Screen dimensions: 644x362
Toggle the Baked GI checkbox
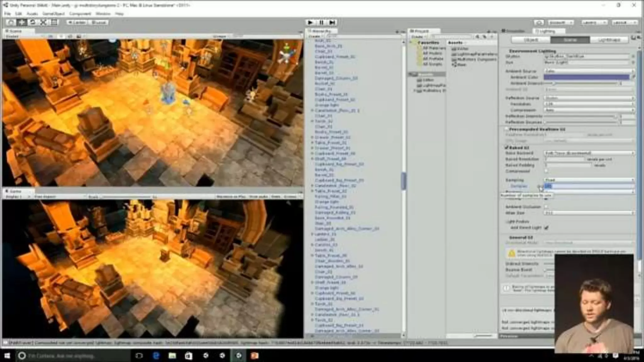click(x=506, y=147)
